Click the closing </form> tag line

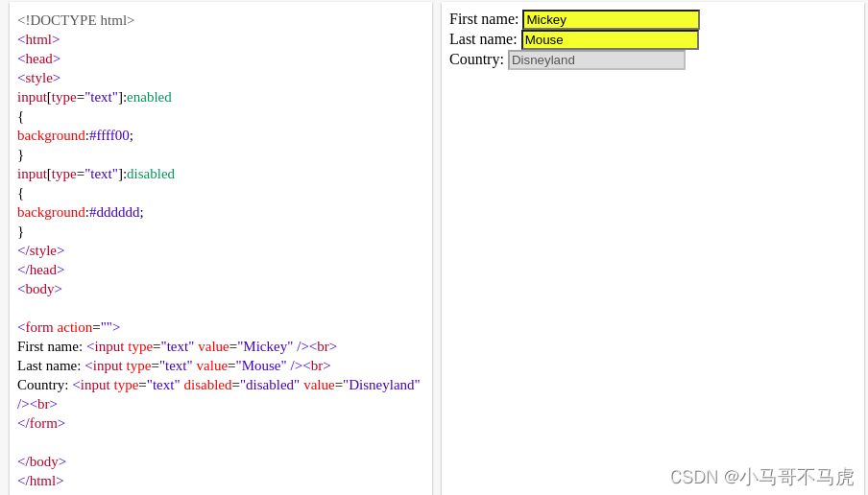coord(41,424)
